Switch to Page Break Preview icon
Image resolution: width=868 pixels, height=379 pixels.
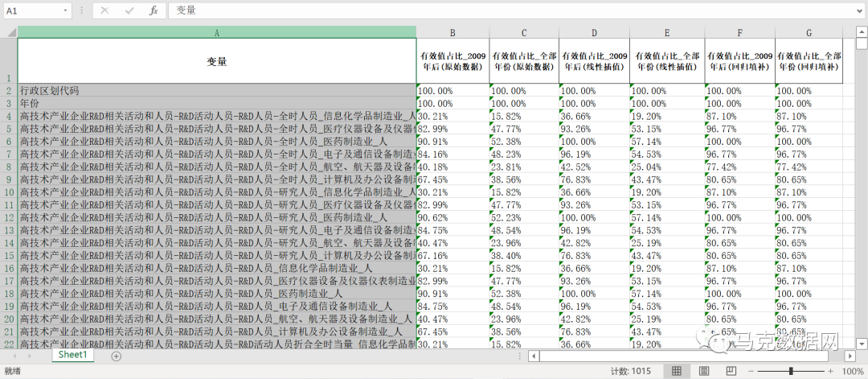pyautogui.click(x=731, y=371)
